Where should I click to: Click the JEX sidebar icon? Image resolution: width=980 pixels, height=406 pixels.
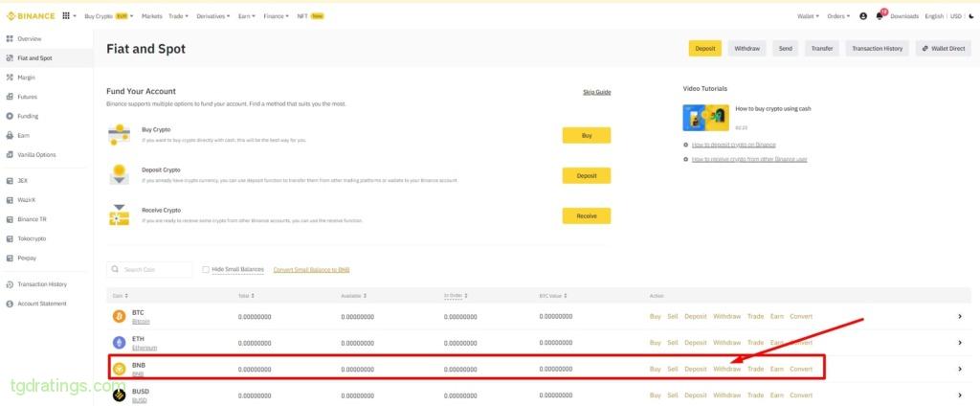coord(10,181)
